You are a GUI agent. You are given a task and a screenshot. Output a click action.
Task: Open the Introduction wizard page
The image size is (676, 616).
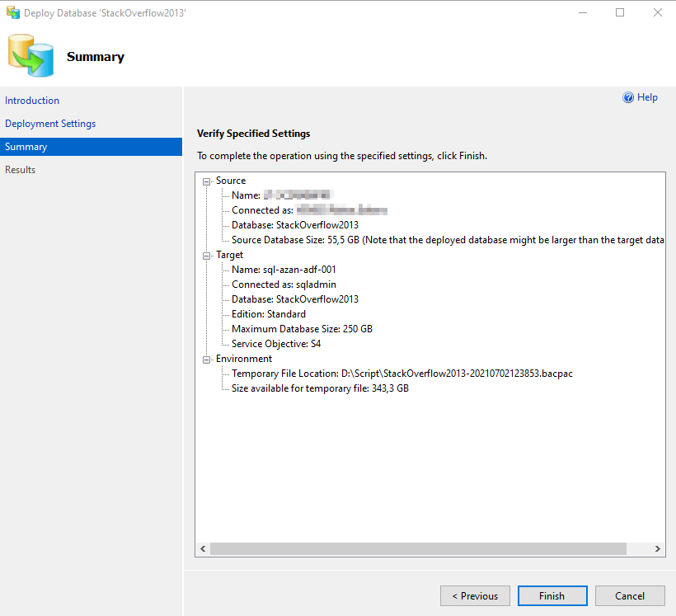(x=32, y=101)
